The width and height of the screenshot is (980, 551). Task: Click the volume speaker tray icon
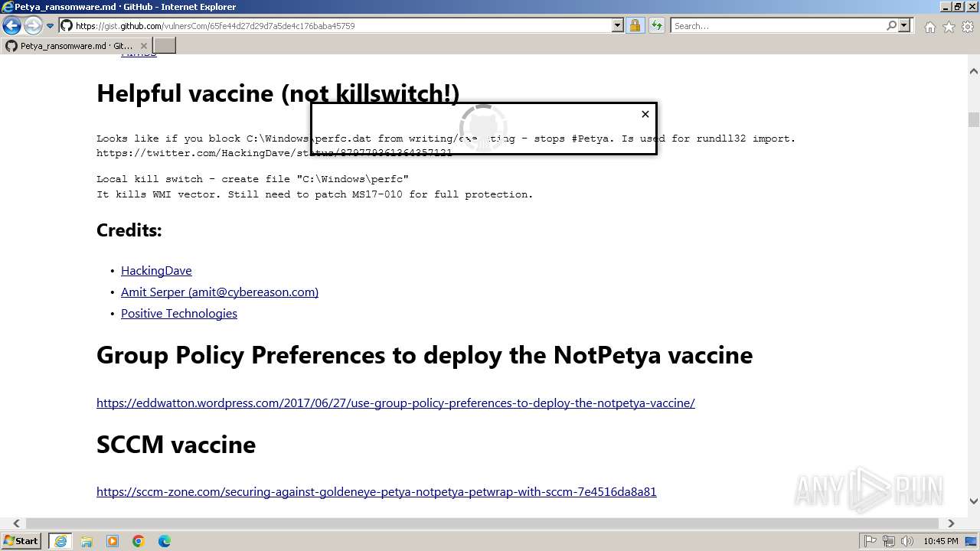(x=907, y=541)
